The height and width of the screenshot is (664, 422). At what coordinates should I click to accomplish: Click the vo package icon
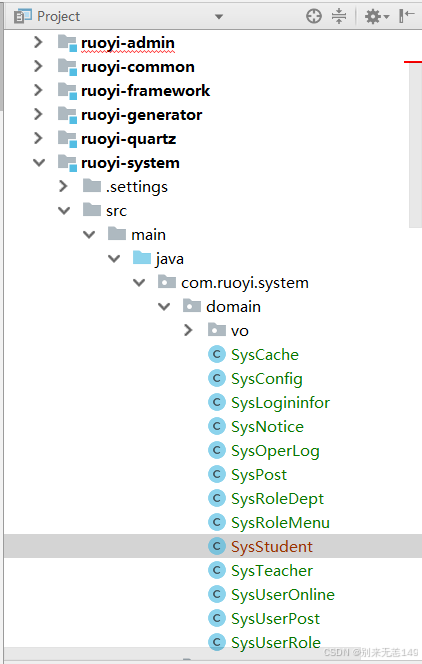pos(217,329)
